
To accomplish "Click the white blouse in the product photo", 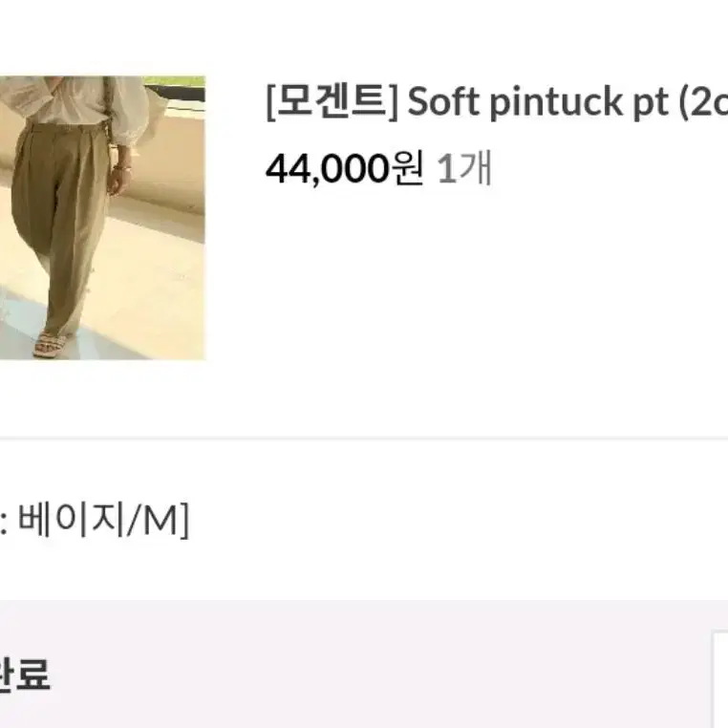I will pyautogui.click(x=75, y=101).
